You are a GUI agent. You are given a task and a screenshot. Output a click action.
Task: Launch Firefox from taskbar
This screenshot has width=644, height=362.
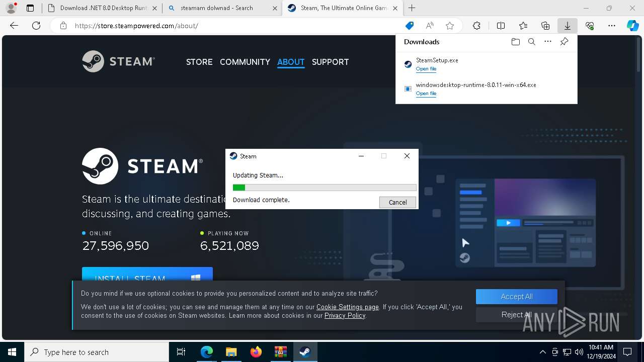(256, 352)
